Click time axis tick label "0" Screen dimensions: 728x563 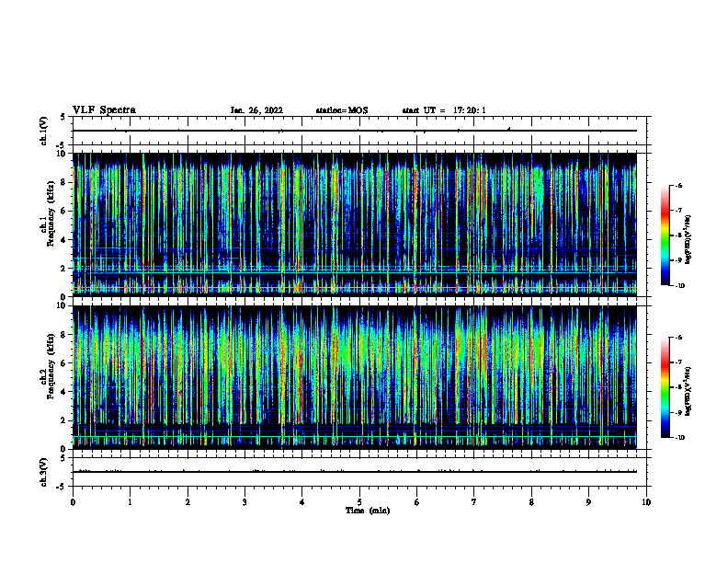(73, 502)
